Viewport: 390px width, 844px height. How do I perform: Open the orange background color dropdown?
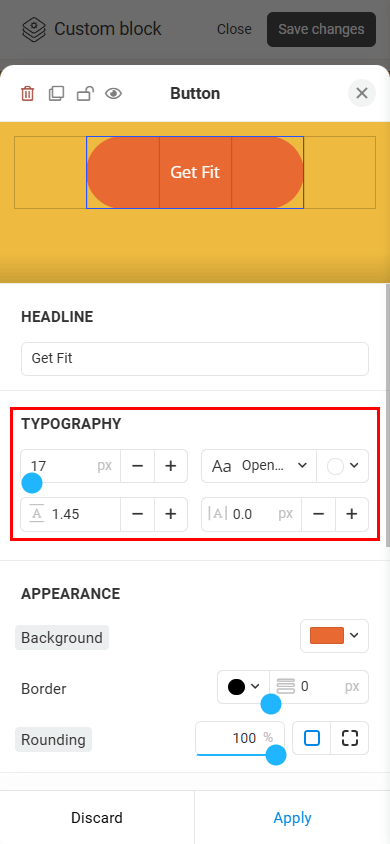(334, 636)
